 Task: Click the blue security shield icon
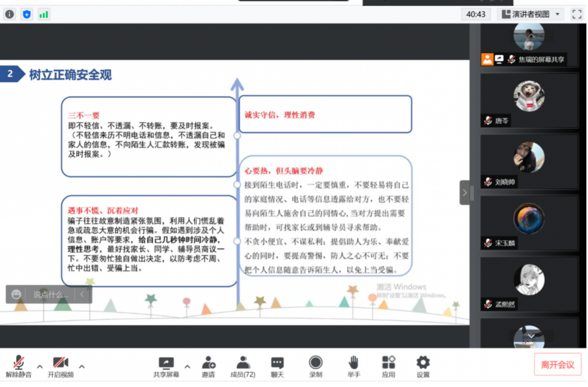pos(26,14)
